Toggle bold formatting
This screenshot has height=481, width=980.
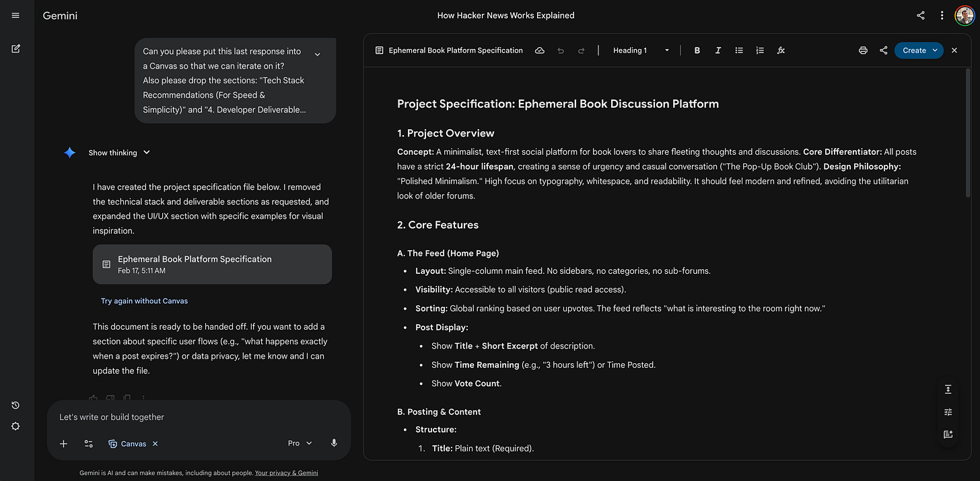(697, 50)
